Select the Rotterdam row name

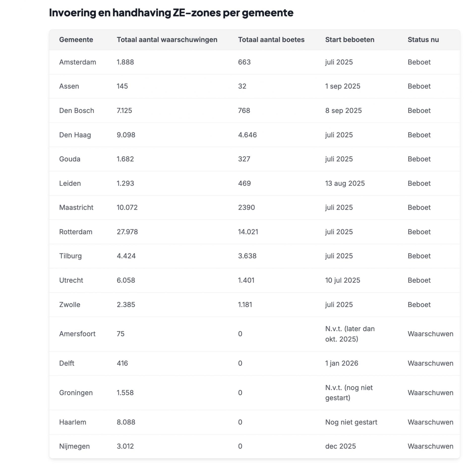76,232
